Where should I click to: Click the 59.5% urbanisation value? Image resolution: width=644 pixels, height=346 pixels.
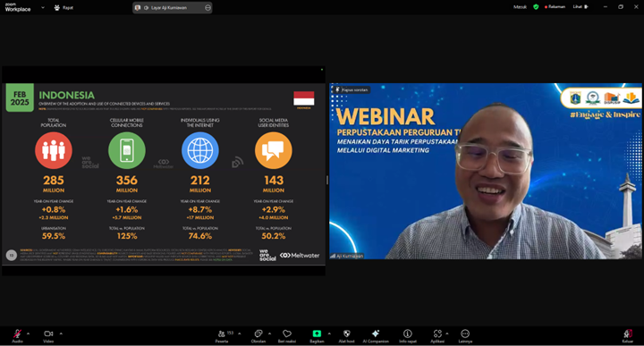pyautogui.click(x=54, y=236)
